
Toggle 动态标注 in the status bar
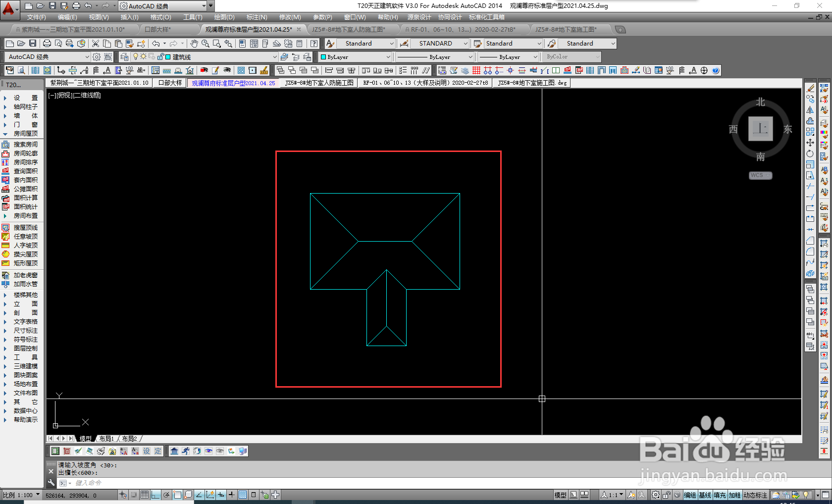pyautogui.click(x=755, y=495)
